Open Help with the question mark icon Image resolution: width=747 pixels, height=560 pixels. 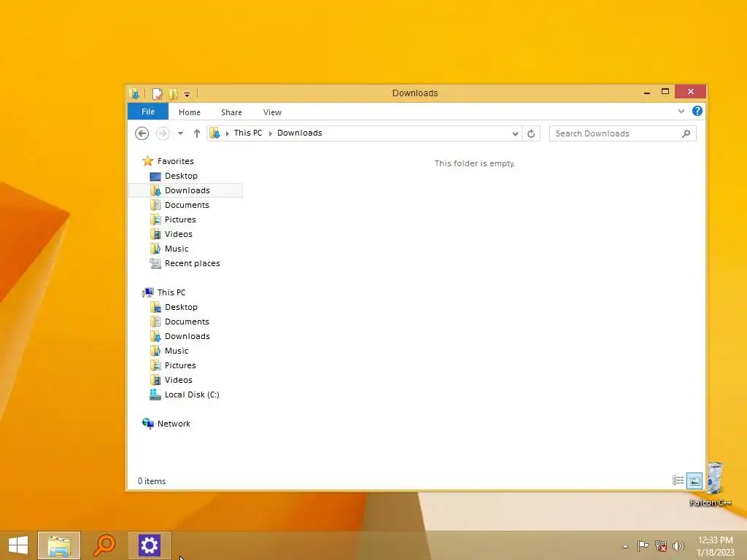pos(697,111)
